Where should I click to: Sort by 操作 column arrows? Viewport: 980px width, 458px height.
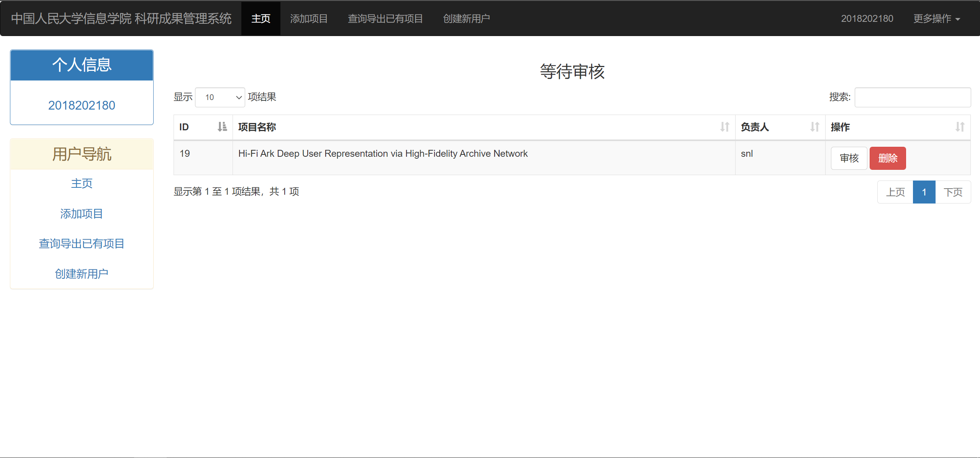959,127
